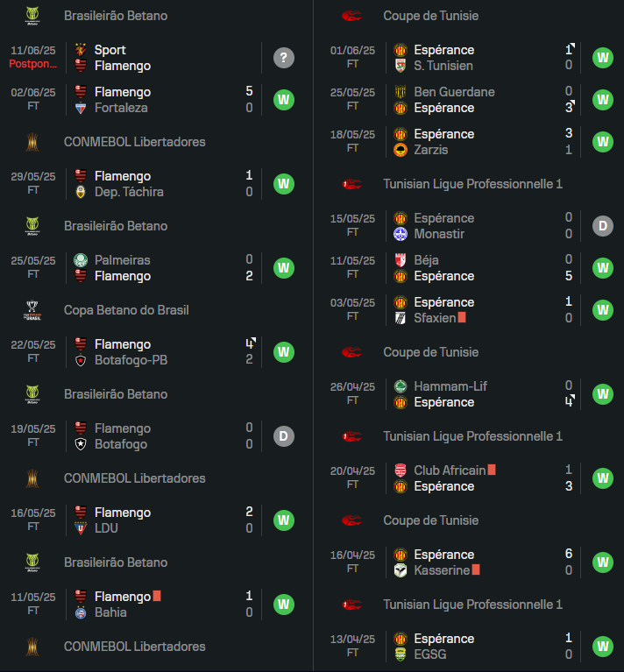Image resolution: width=624 pixels, height=672 pixels.
Task: Click the red card next to Sfaxien
Action: (462, 317)
